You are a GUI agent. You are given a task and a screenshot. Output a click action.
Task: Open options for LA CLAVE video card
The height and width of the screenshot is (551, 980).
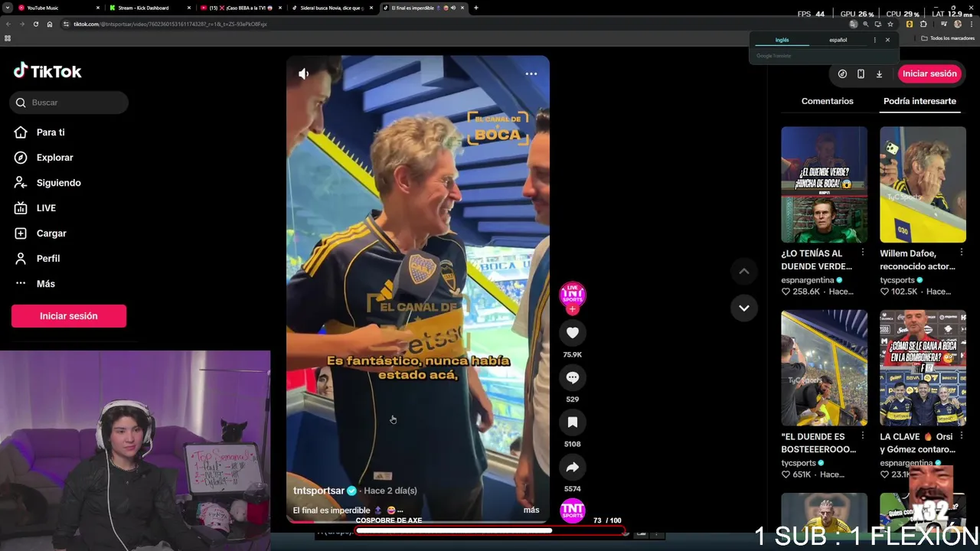[962, 436]
